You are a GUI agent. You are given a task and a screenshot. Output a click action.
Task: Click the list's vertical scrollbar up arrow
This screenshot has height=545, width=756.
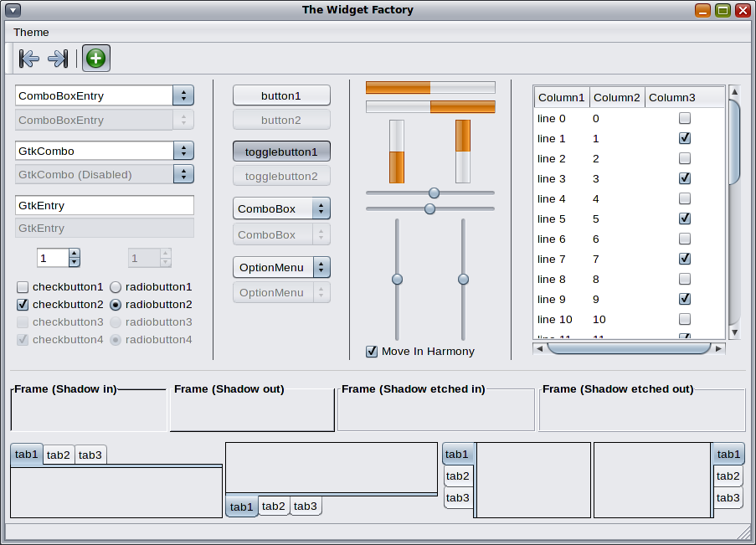(734, 91)
